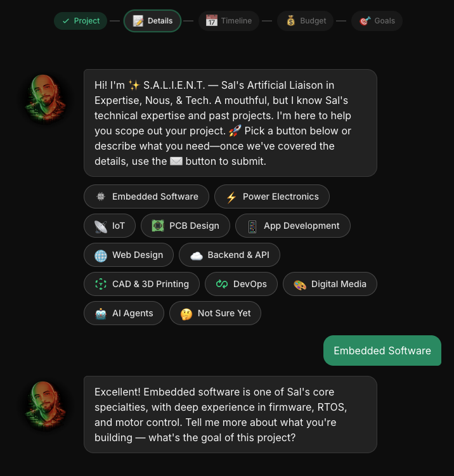Click the palette icon on Digital Media
454x476 pixels.
pyautogui.click(x=300, y=285)
